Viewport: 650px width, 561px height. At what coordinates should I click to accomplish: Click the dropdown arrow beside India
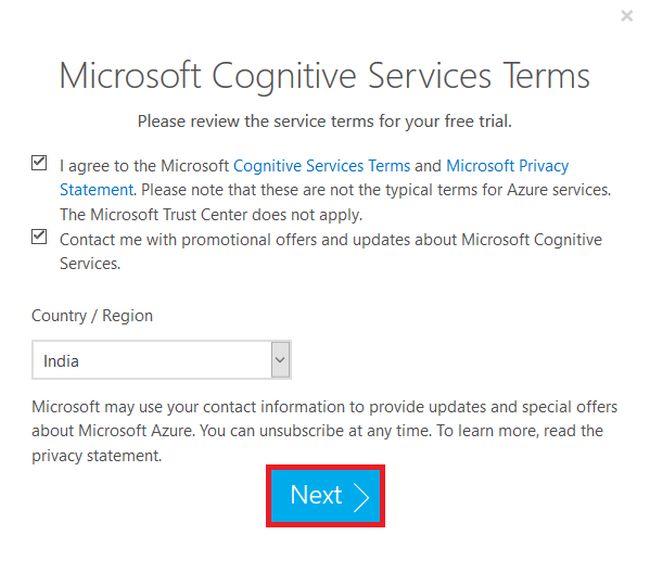coord(280,360)
